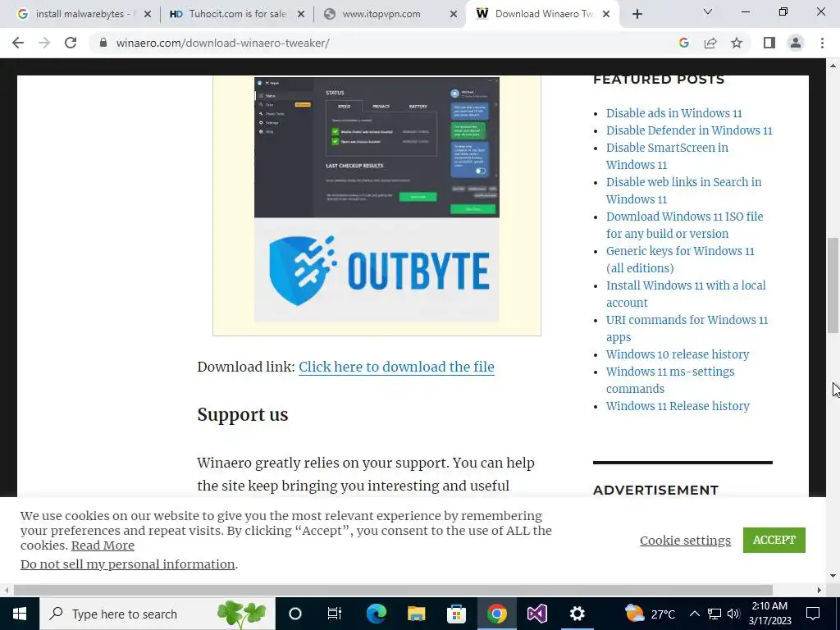This screenshot has height=630, width=840.
Task: Click the vertical scrollbar thumb
Action: pyautogui.click(x=833, y=285)
